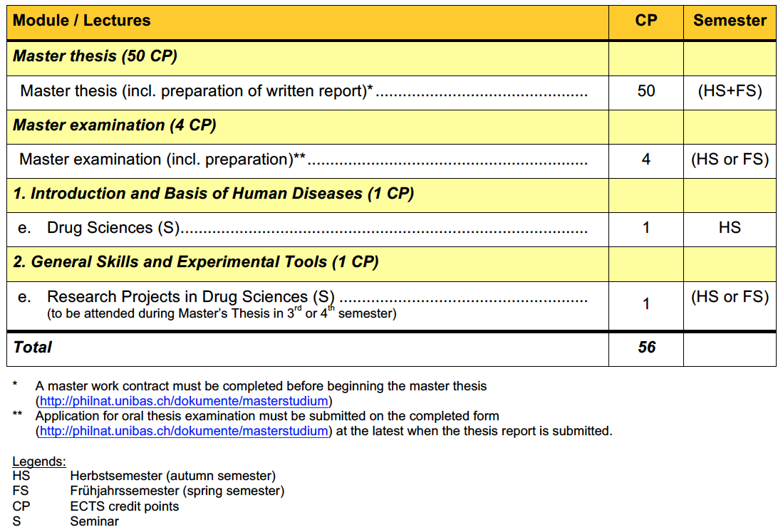Image resolution: width=783 pixels, height=532 pixels.
Task: Click the total value 56
Action: (646, 348)
